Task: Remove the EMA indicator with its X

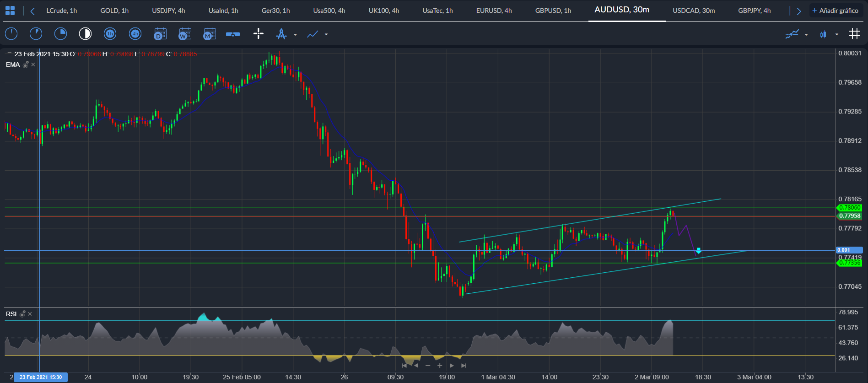Action: 33,65
